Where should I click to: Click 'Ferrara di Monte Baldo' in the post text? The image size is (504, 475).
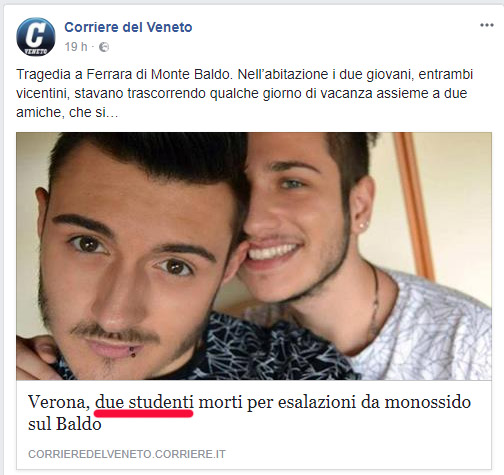tap(159, 74)
